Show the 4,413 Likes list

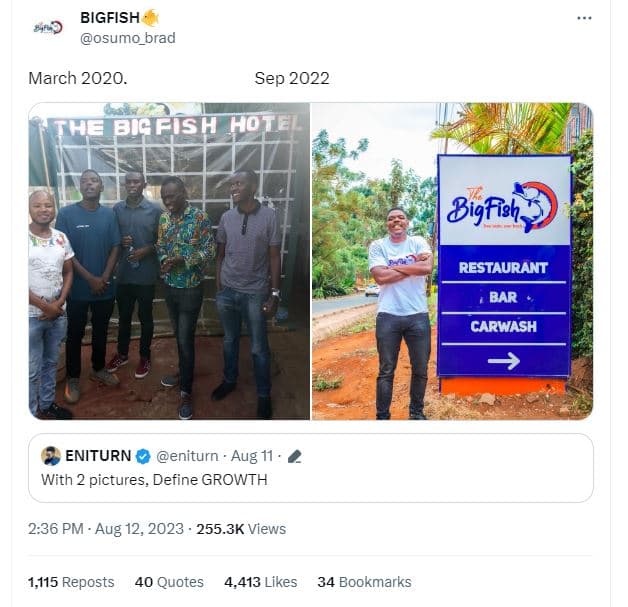(x=260, y=582)
